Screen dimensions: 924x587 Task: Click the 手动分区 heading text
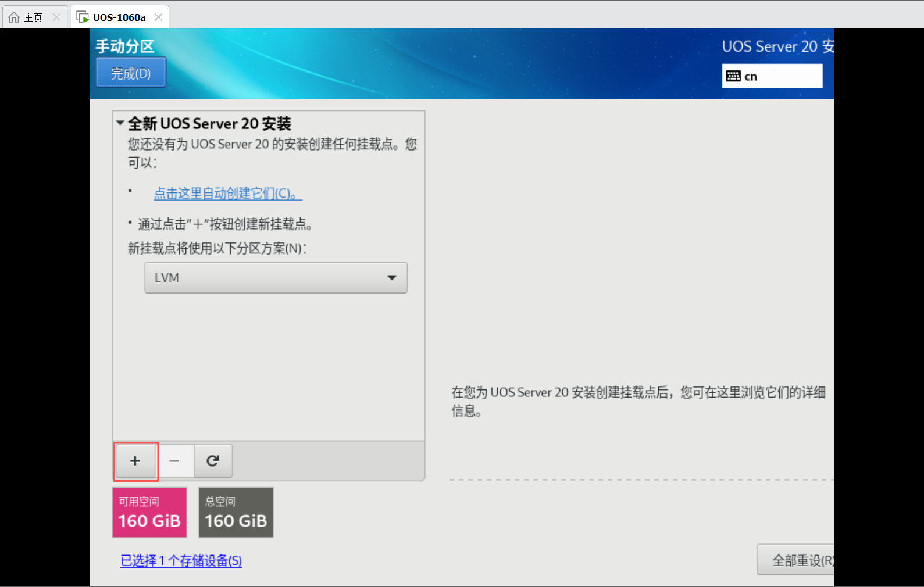pos(125,46)
